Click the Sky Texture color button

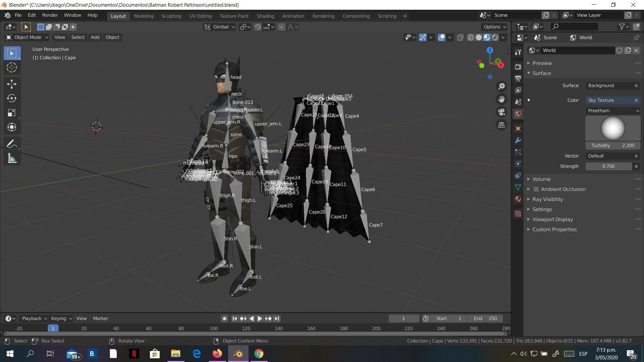pos(613,100)
